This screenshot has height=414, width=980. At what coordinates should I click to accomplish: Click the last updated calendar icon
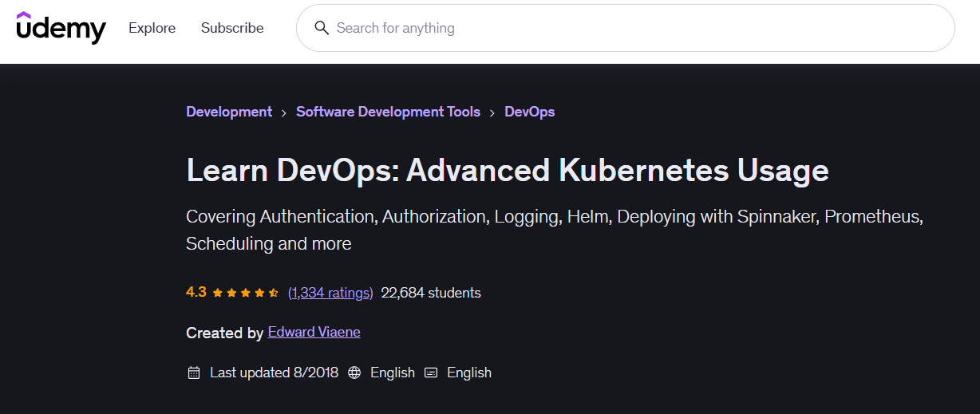193,373
